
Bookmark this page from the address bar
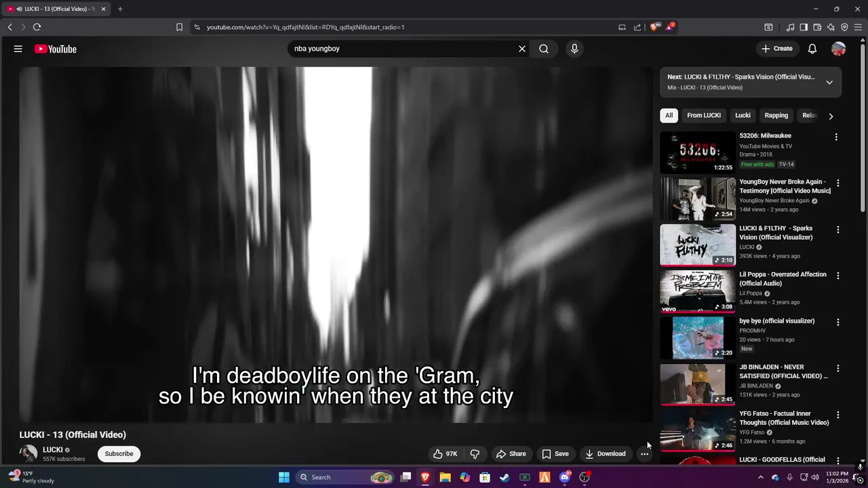pyautogui.click(x=179, y=27)
